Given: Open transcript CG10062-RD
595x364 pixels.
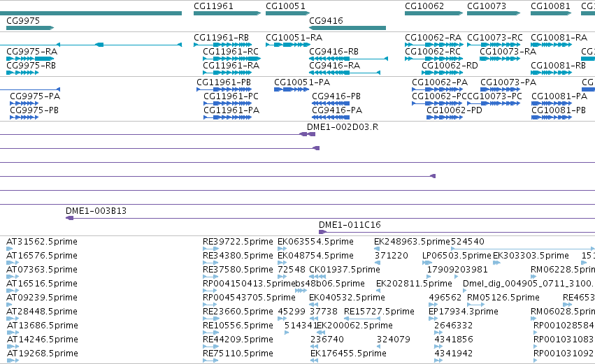Looking at the screenshot, I should coord(442,73).
